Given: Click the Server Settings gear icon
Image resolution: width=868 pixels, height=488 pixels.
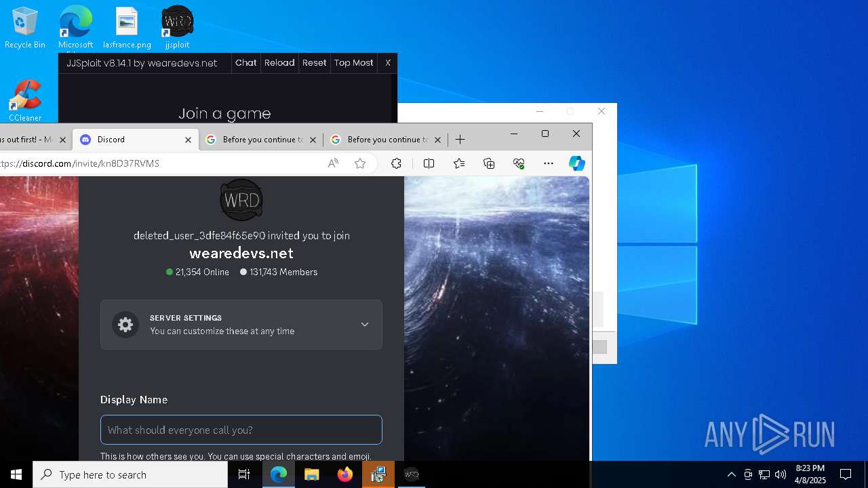Looking at the screenshot, I should 125,325.
